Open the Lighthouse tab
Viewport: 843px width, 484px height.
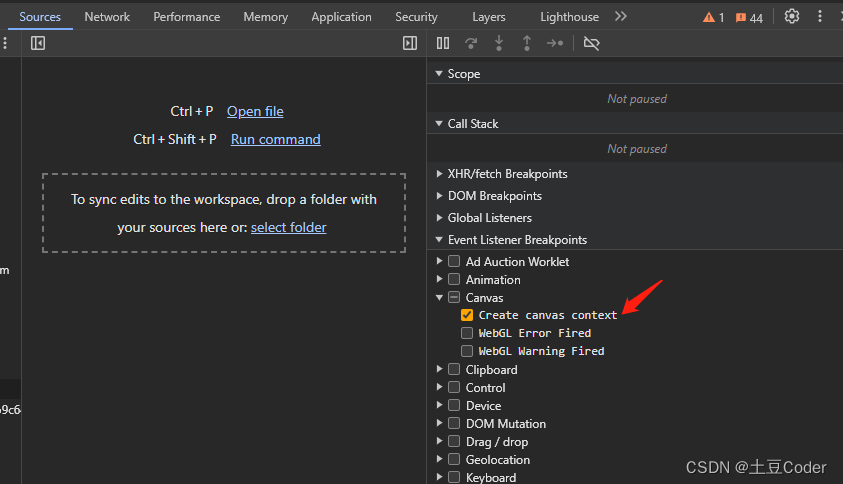click(x=569, y=17)
